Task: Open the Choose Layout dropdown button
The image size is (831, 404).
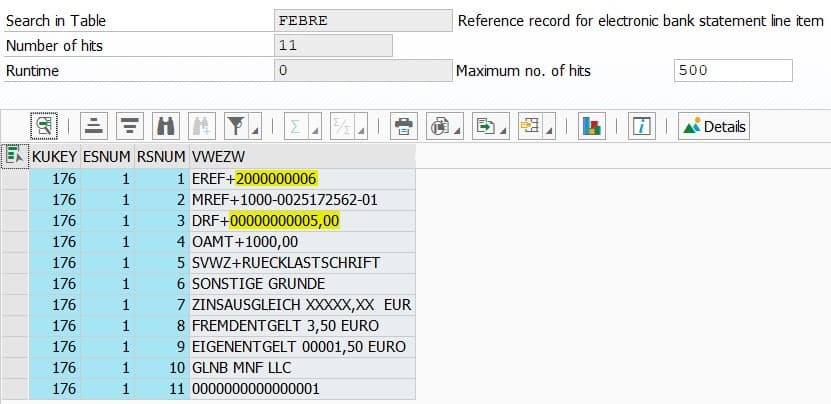Action: (x=536, y=126)
